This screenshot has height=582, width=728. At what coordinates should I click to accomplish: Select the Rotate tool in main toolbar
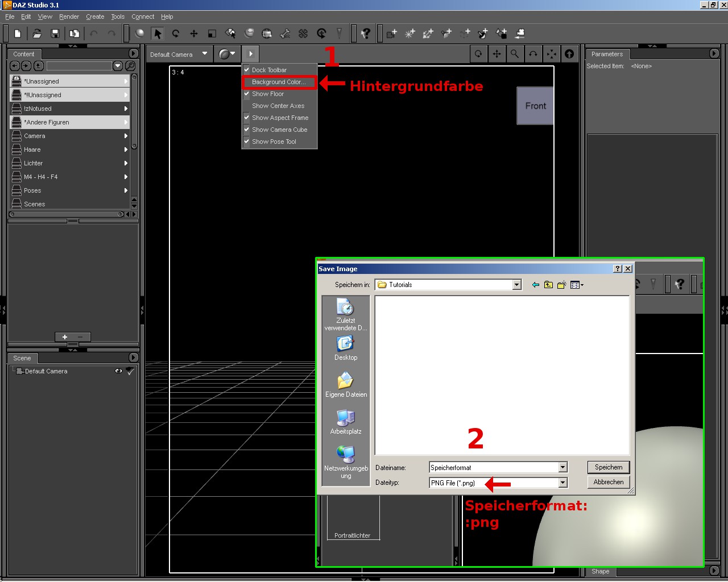point(176,34)
